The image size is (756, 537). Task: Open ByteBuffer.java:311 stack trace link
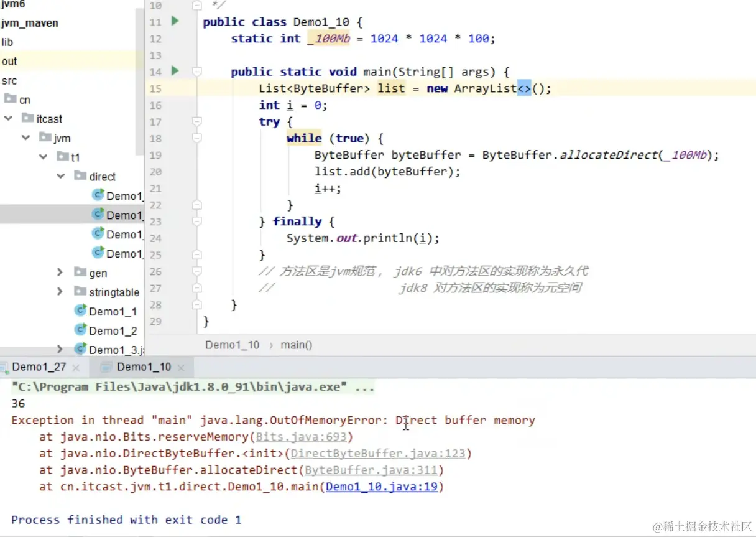click(x=371, y=470)
